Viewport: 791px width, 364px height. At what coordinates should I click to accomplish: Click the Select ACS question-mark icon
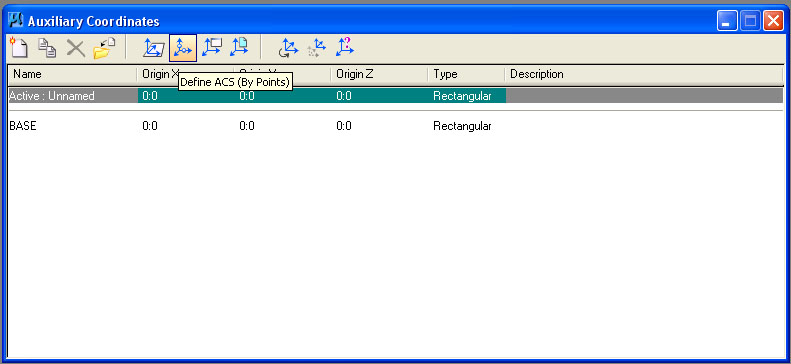point(345,47)
